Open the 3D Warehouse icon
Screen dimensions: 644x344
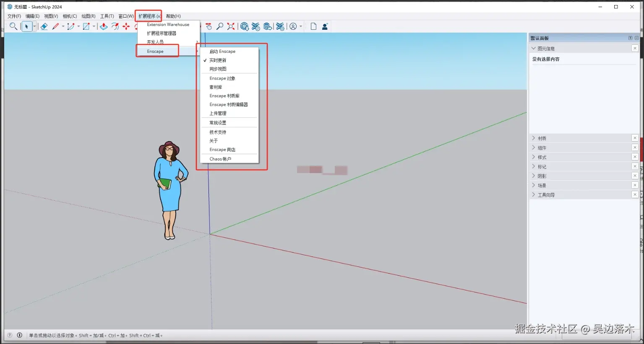pos(245,26)
